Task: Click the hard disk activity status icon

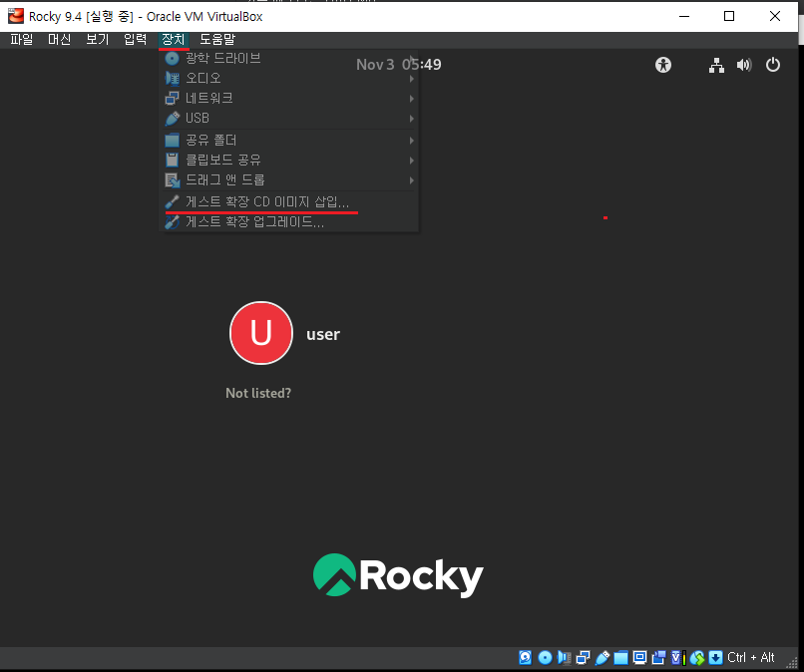Action: [x=525, y=658]
